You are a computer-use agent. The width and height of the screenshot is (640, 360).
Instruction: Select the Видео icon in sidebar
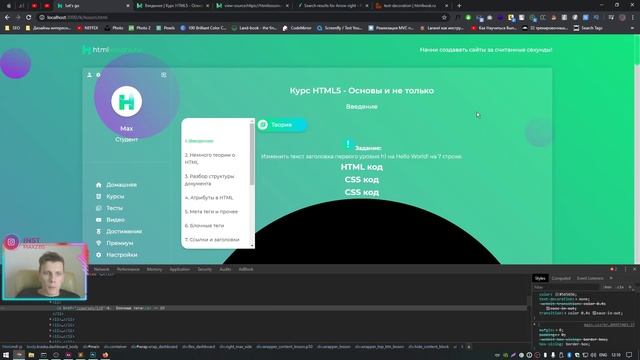click(x=98, y=220)
